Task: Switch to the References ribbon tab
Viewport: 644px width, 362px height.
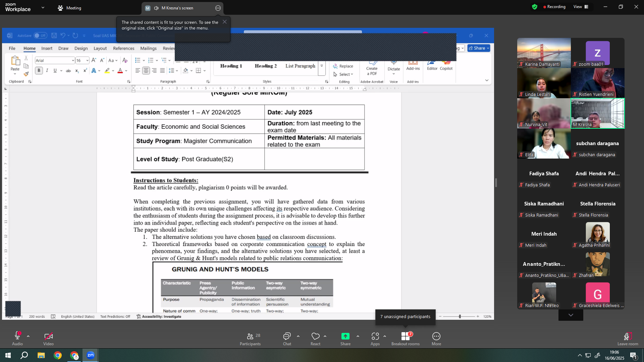Action: (123, 48)
